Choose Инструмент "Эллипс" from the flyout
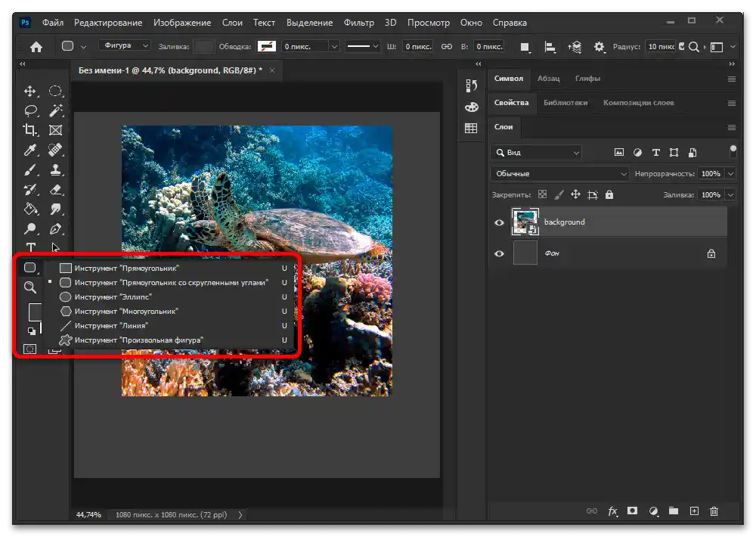The width and height of the screenshot is (756, 537). (113, 297)
